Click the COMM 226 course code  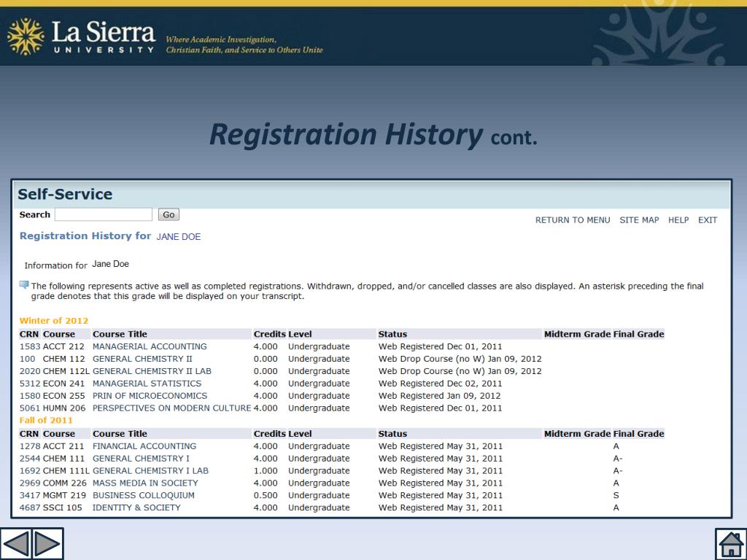pyautogui.click(x=65, y=483)
